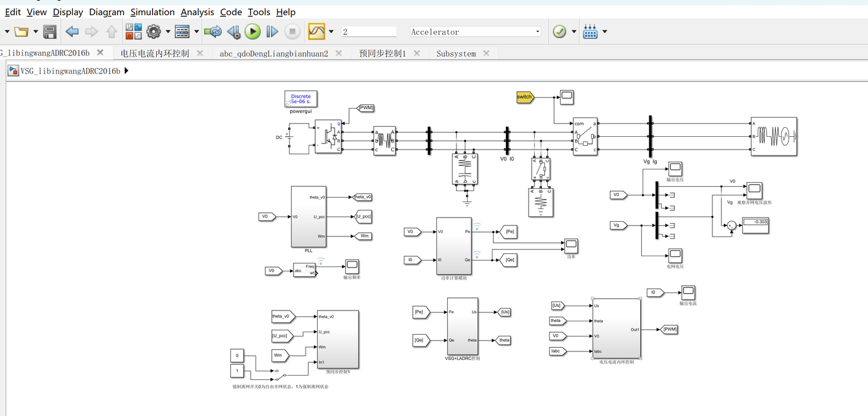Viewport: 868px width, 416px height.
Task: Open the Analysis menu
Action: (x=197, y=12)
